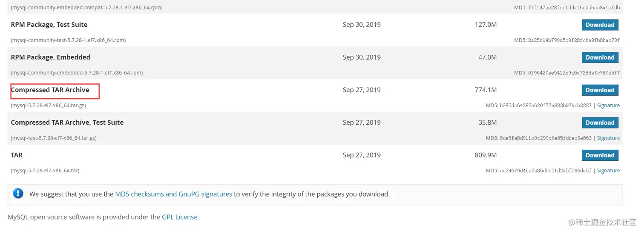Download the RPM Package, Test Suite
This screenshot has width=644, height=234.
[600, 25]
